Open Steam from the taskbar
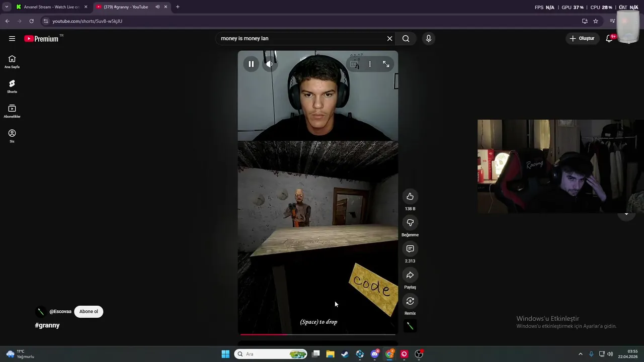Viewport: 644px width, 362px height. click(x=345, y=354)
